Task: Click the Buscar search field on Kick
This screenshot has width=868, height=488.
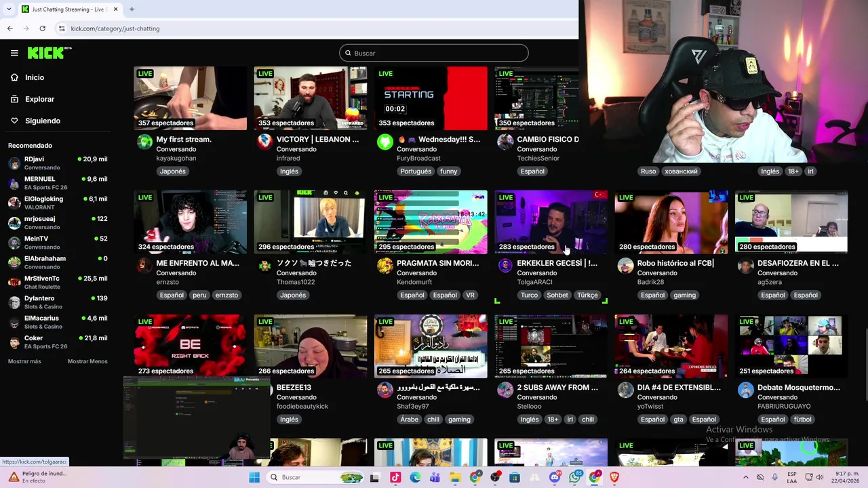Action: (434, 53)
